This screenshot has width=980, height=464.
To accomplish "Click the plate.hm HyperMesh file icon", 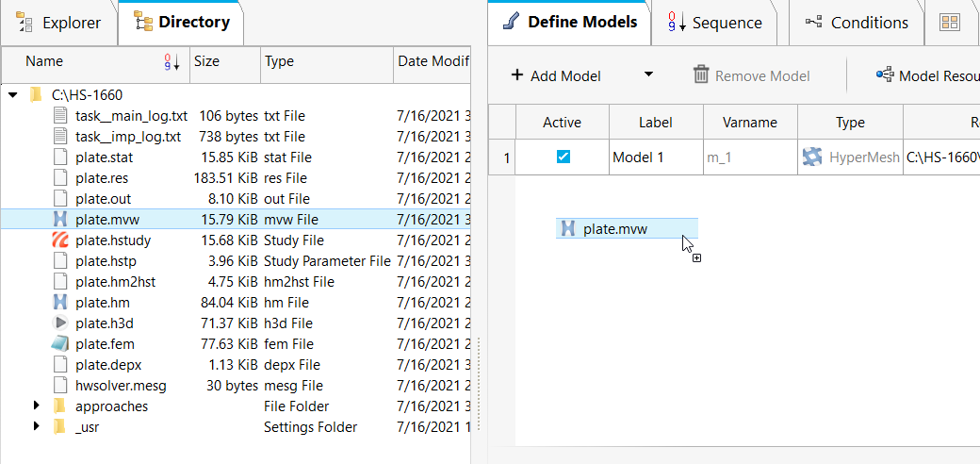I will point(60,303).
